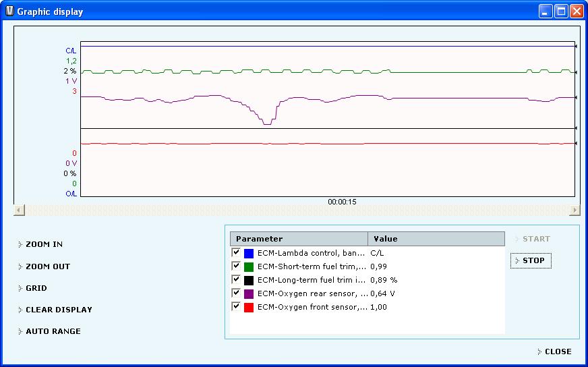Screen dimensions: 588x367
Task: Click the graph scrollbar left arrow
Action: coord(19,210)
